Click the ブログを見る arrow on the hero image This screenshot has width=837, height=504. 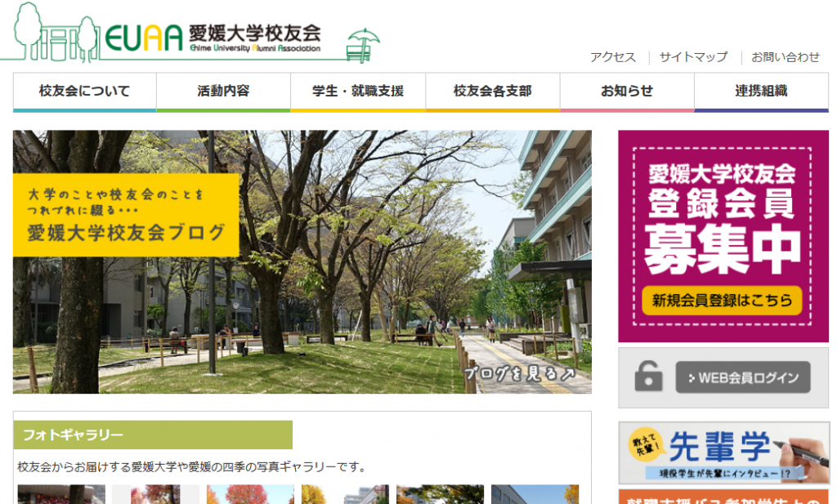tap(520, 373)
